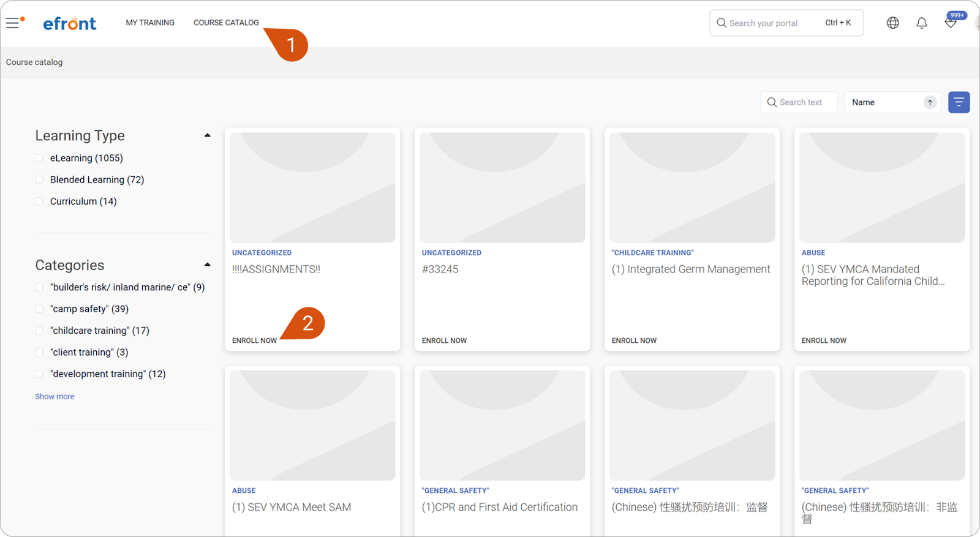Click the blue filter toggle button

pos(959,102)
